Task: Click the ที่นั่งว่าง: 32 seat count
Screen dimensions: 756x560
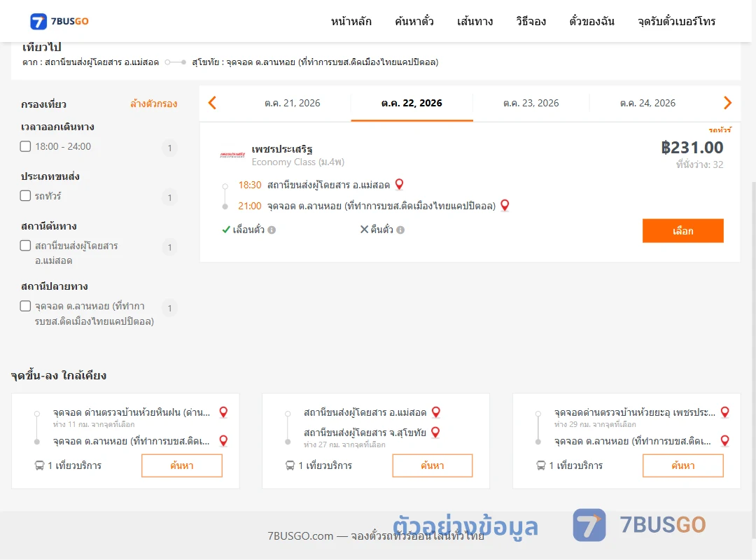Action: [699, 164]
